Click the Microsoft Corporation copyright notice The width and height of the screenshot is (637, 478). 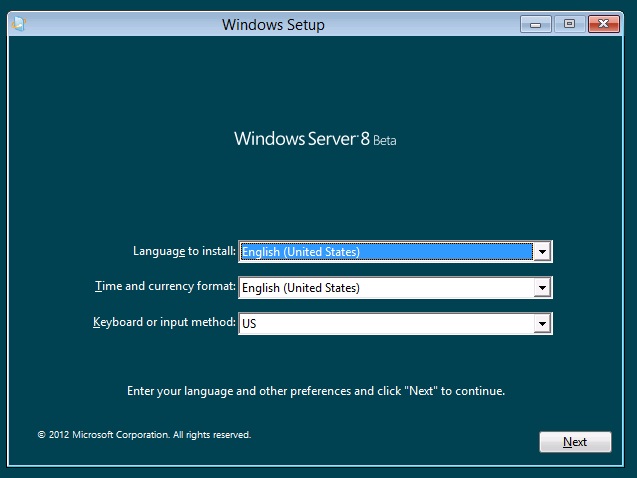tap(144, 435)
